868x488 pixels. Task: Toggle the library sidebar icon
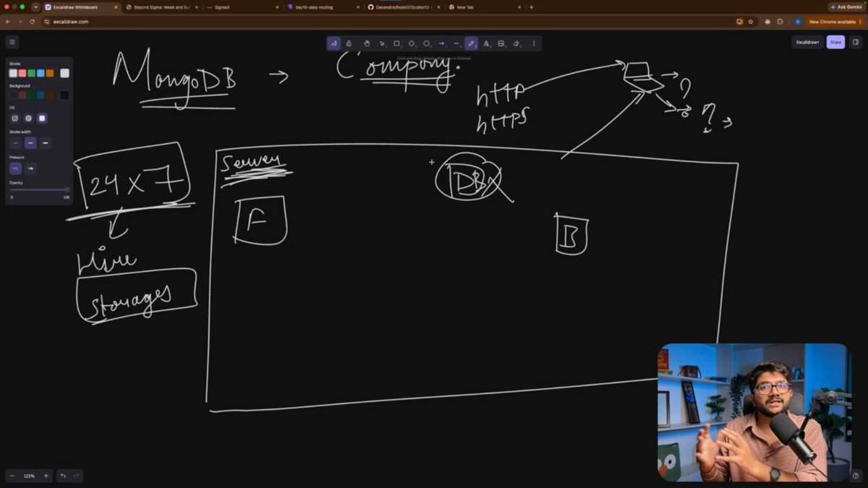[856, 42]
